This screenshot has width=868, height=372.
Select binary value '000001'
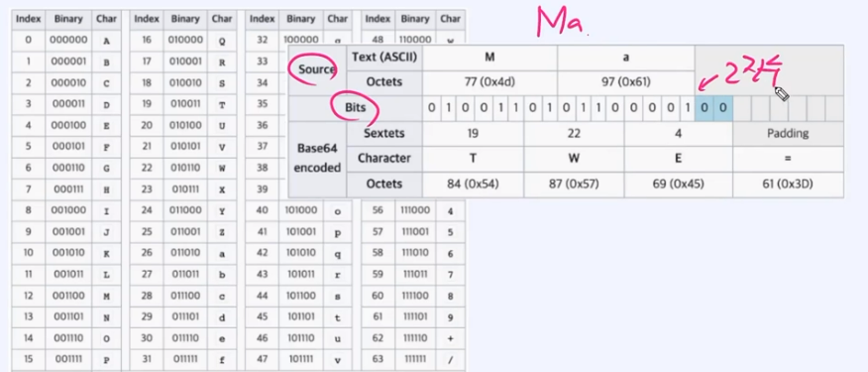68,62
